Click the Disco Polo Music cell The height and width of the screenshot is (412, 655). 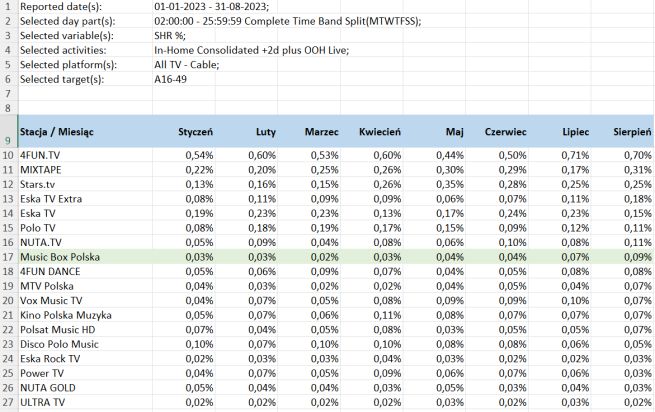point(60,344)
